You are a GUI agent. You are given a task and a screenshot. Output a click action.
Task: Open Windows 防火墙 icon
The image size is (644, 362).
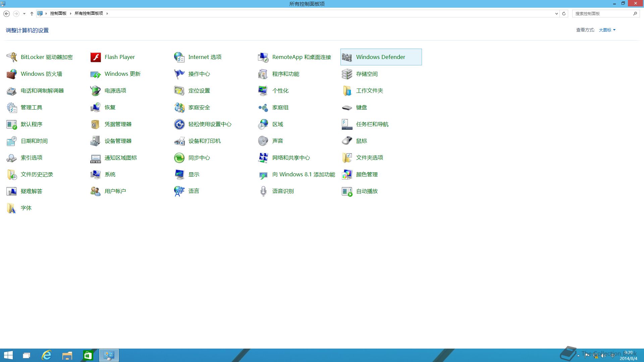point(12,74)
